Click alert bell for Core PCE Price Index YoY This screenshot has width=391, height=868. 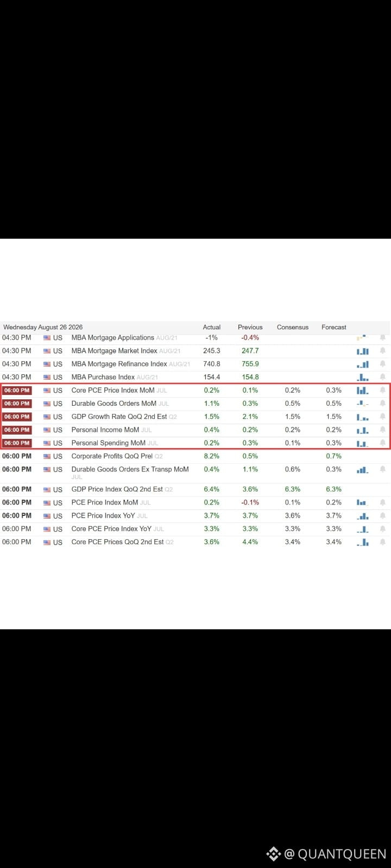click(x=383, y=529)
